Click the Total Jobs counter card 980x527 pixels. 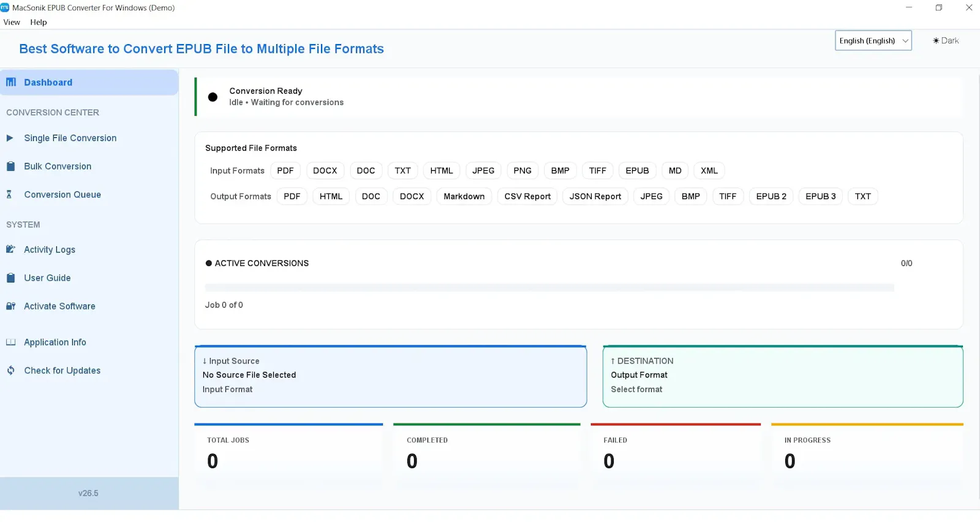288,455
